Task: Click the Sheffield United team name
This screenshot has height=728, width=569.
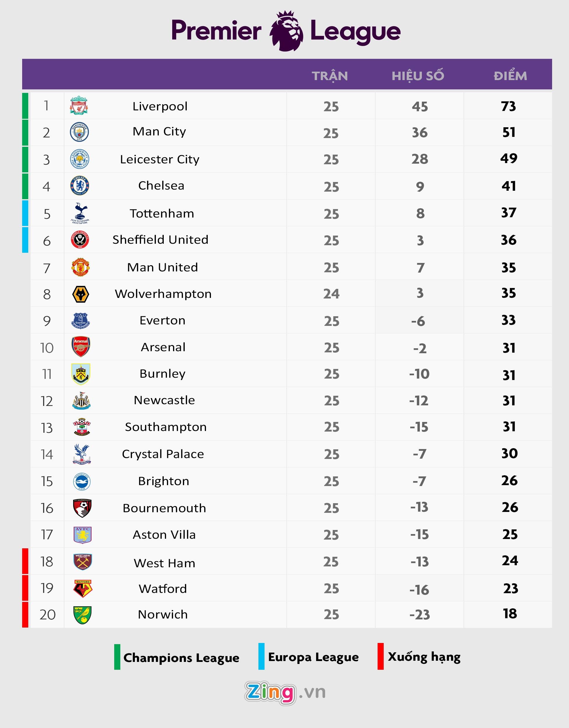Action: 161,240
